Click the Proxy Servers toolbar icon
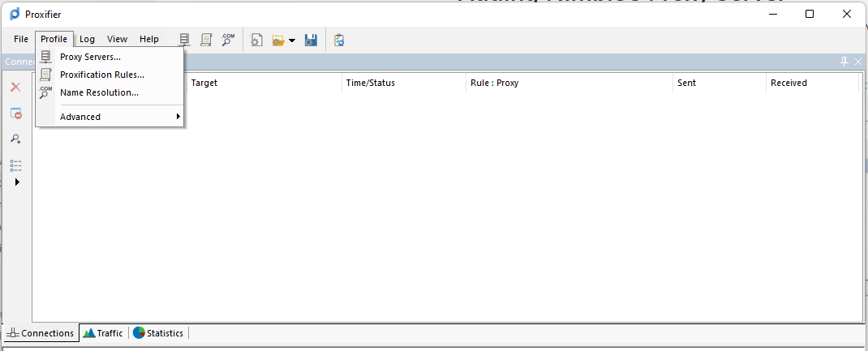868x351 pixels. (185, 39)
